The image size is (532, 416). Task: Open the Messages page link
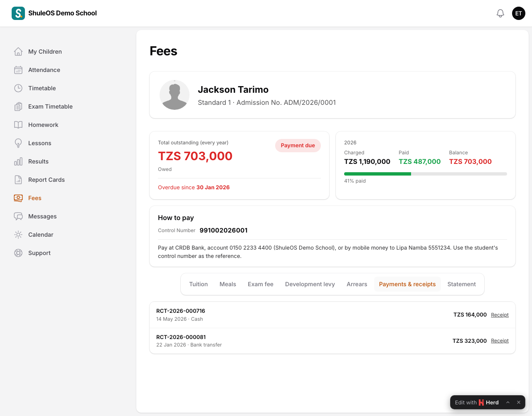(42, 216)
